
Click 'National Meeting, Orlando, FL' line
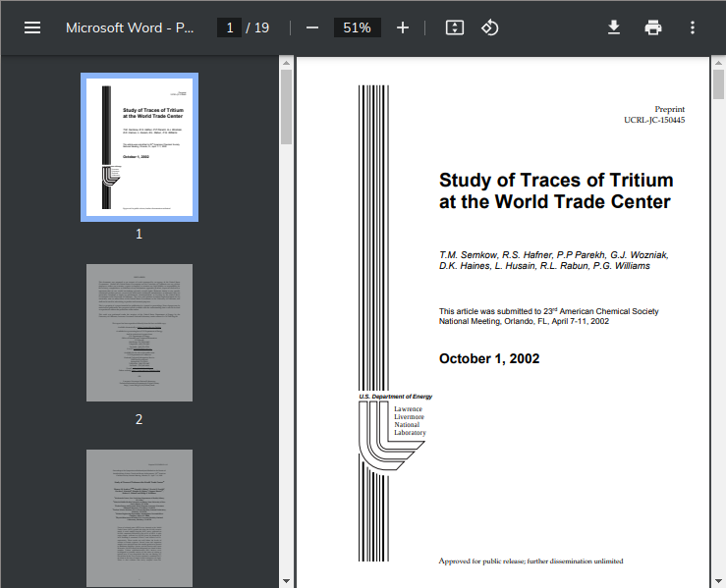tap(525, 321)
